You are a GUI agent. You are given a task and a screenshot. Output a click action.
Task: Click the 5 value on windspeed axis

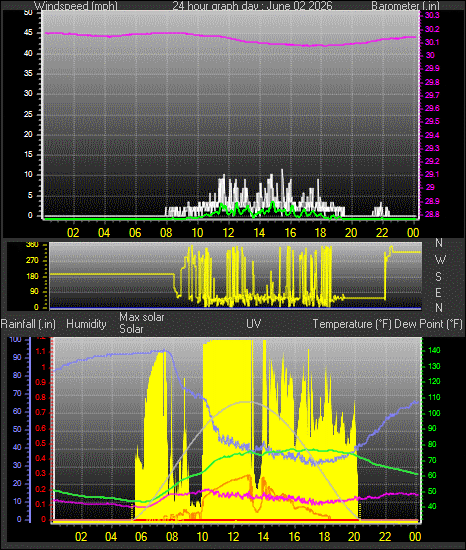tap(30, 195)
